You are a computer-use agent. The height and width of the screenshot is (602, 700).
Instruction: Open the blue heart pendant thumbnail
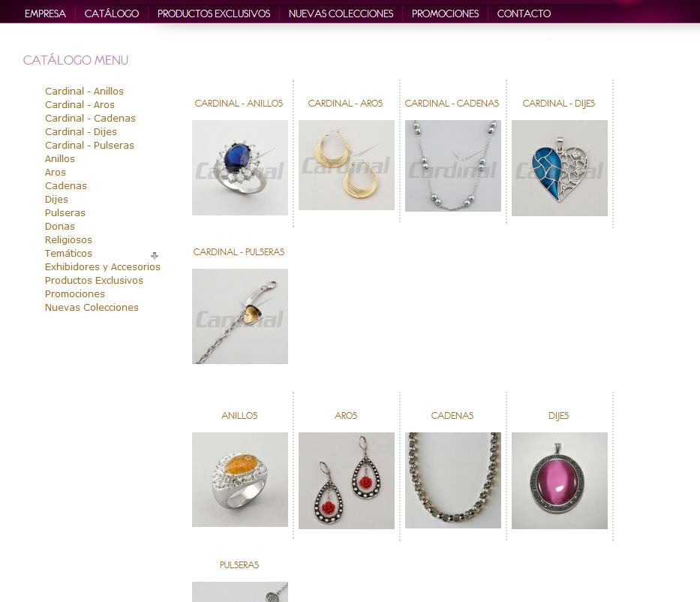click(x=560, y=168)
